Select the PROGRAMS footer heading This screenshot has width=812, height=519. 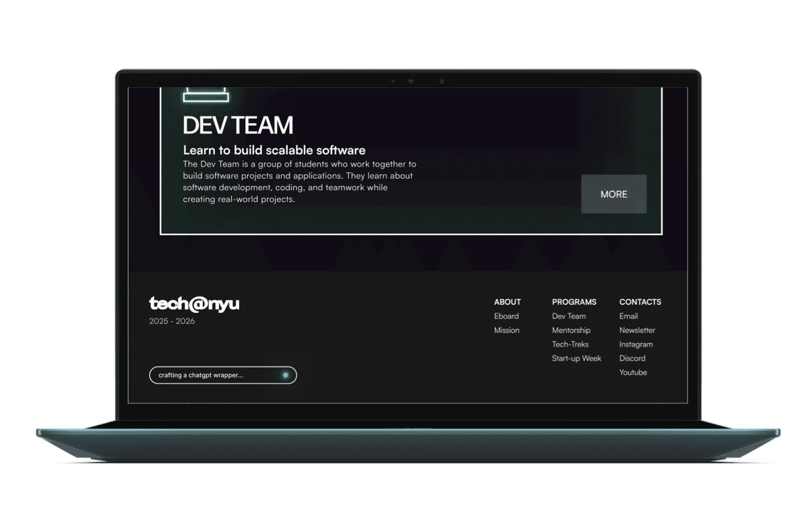click(574, 302)
